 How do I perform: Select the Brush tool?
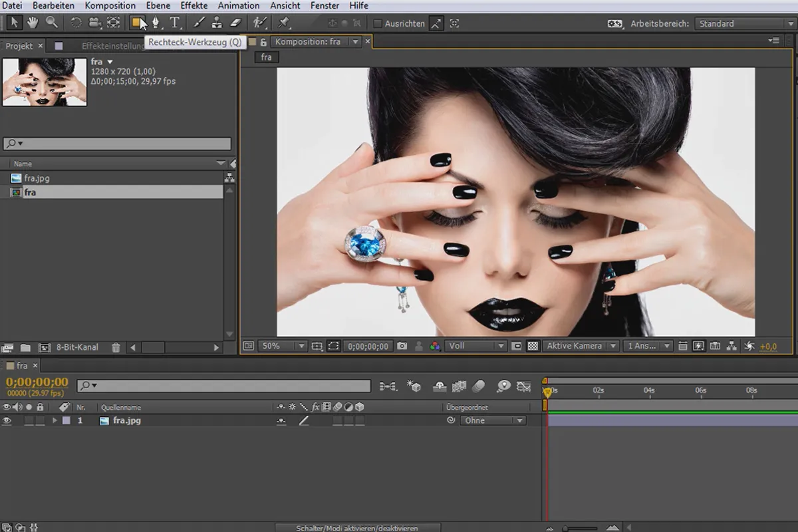[199, 23]
